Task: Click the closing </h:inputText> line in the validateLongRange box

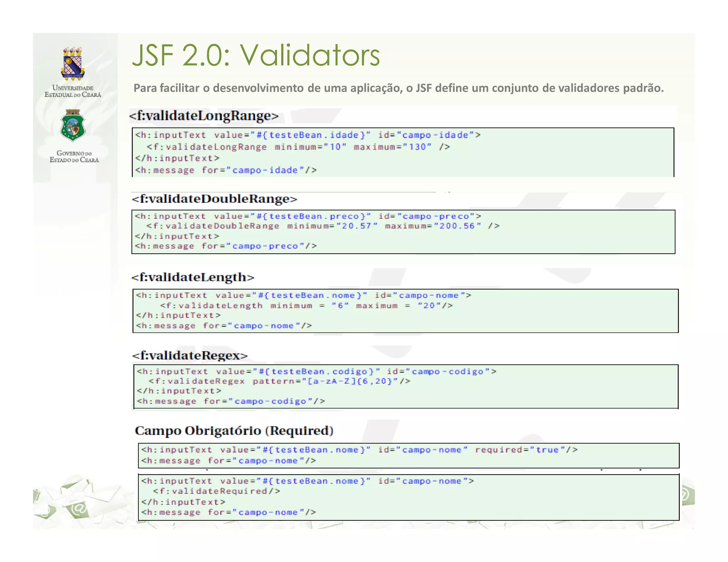Action: click(x=177, y=158)
